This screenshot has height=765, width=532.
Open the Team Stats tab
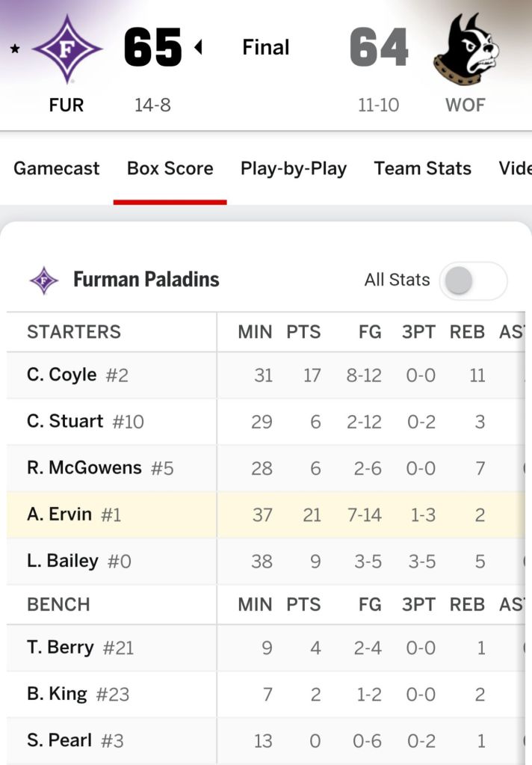(422, 168)
